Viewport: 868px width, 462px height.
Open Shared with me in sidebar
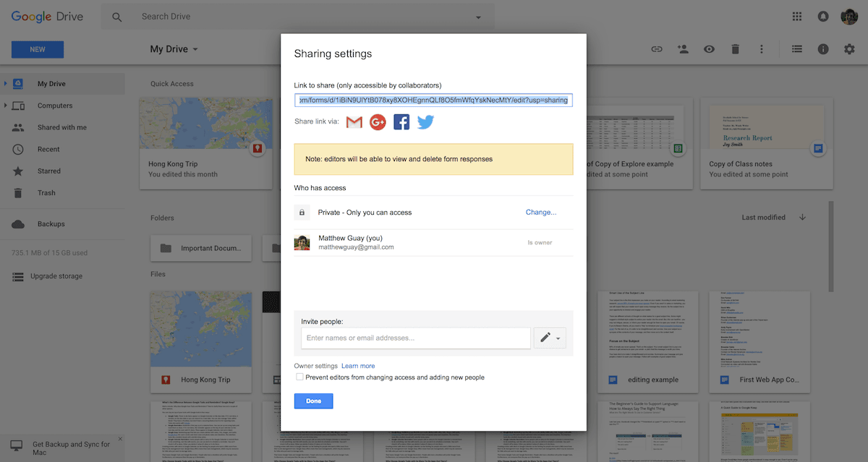[x=62, y=127]
